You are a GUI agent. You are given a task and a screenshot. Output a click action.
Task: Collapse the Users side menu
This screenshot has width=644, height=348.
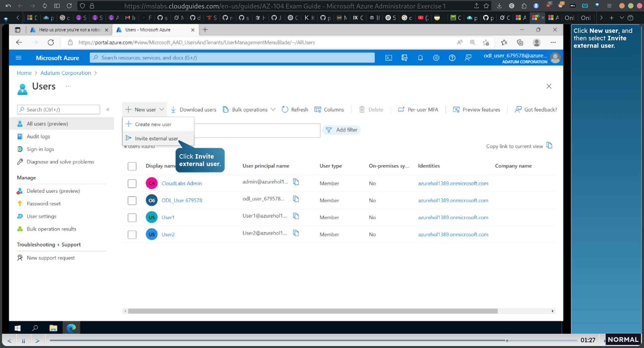(108, 109)
